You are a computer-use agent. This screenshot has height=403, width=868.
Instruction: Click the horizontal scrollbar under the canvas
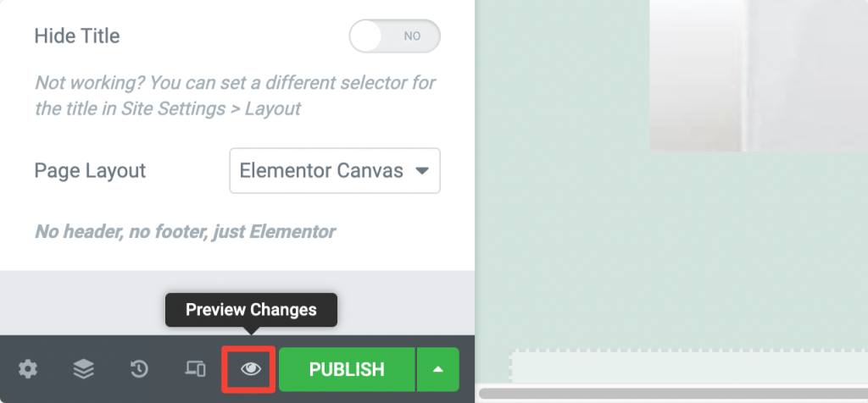(673, 394)
